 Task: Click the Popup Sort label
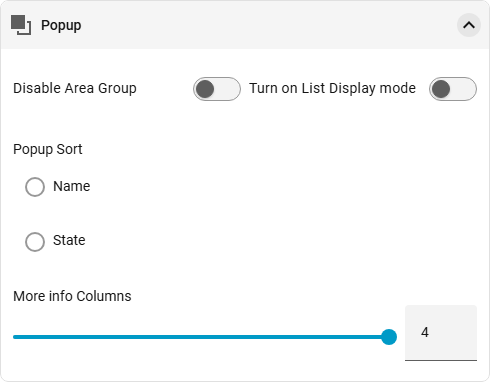click(x=48, y=149)
